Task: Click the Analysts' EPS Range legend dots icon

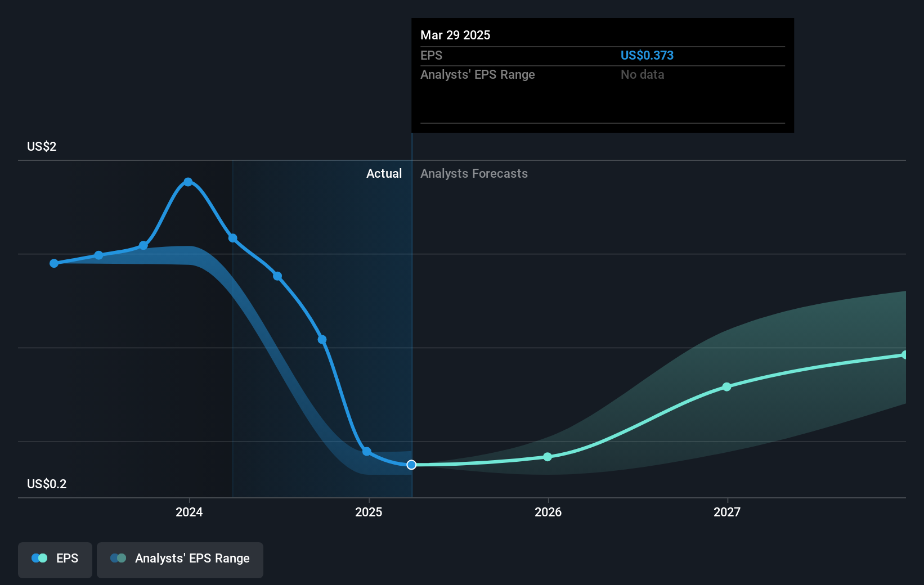Action: click(118, 559)
